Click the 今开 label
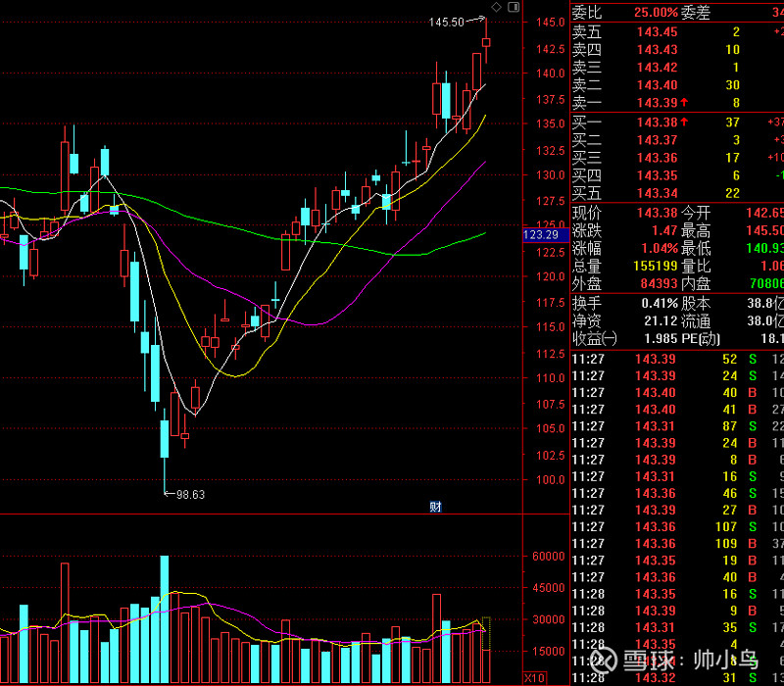Image resolution: width=784 pixels, height=686 pixels. pos(696,213)
